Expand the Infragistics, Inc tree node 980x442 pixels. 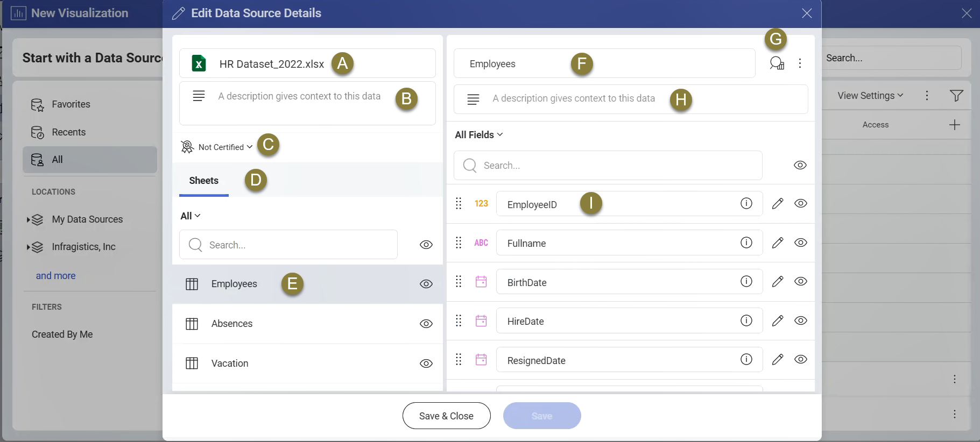point(28,247)
